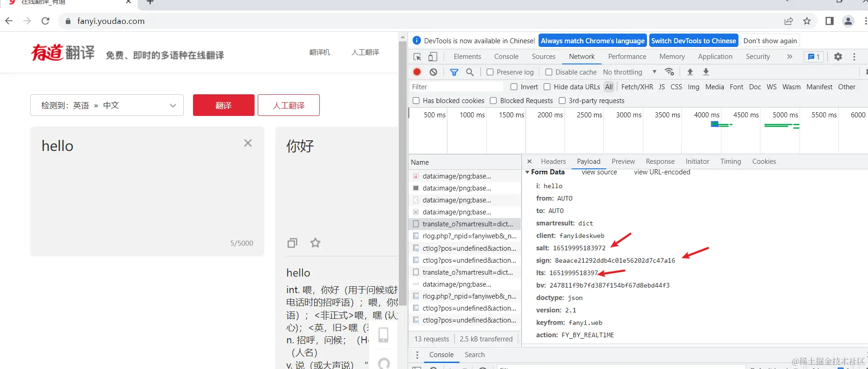
Task: Open the Performance panel tab
Action: (627, 57)
